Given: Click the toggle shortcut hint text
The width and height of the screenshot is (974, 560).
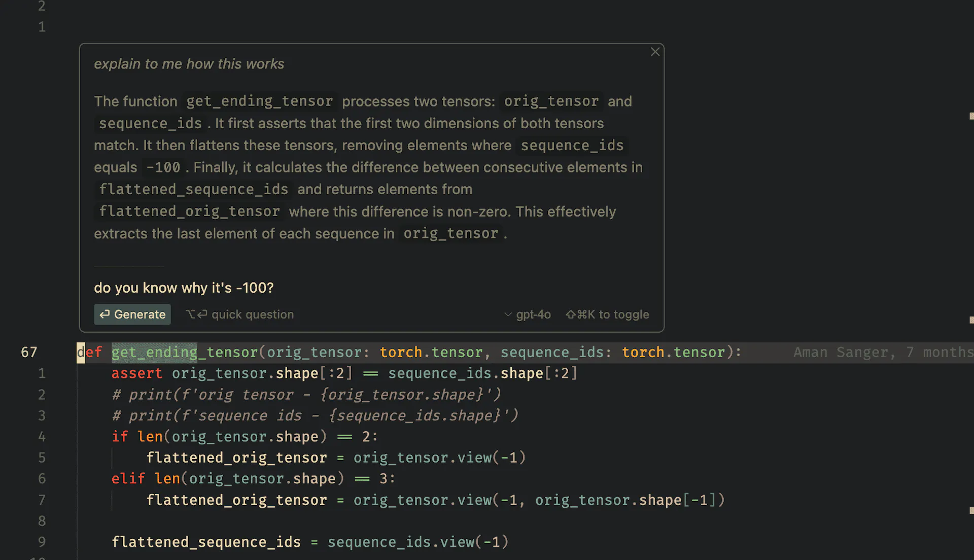Looking at the screenshot, I should tap(607, 314).
